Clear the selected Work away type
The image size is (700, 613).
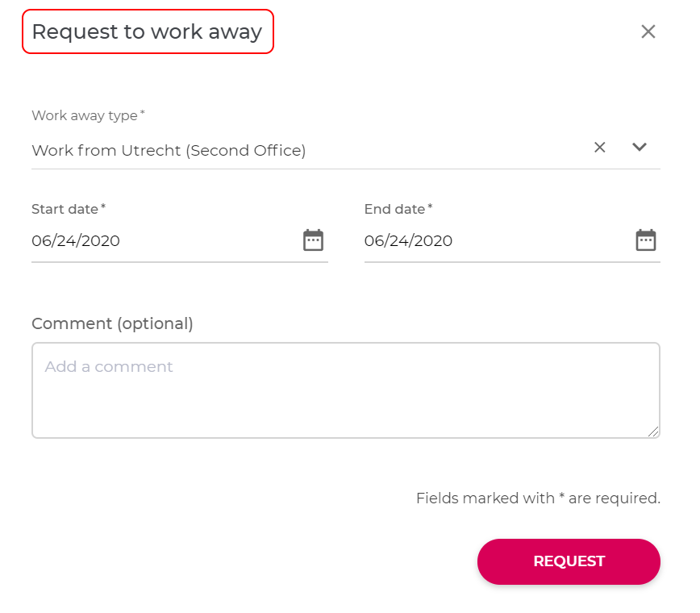click(x=599, y=148)
